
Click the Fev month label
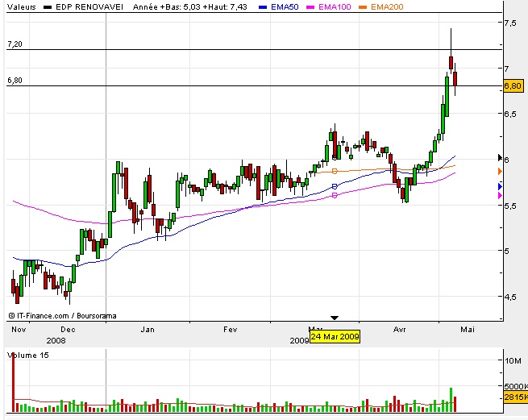pos(231,330)
